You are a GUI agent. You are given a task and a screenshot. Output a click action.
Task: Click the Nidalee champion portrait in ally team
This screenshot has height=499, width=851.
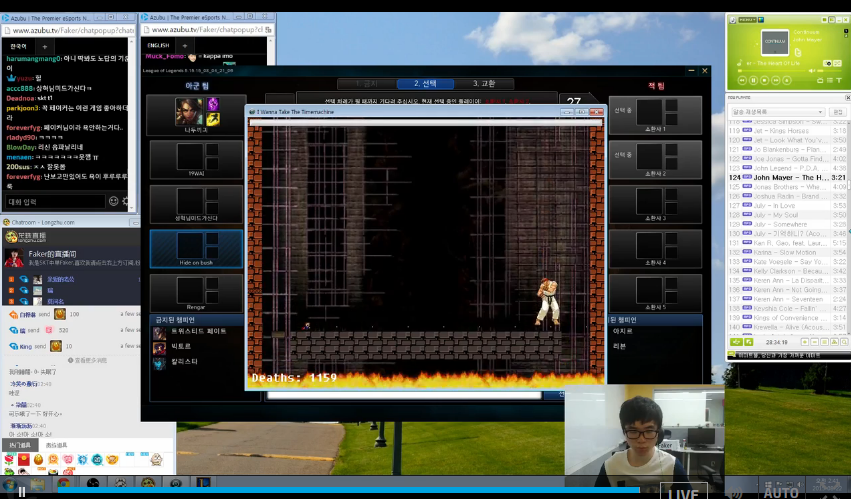click(189, 111)
